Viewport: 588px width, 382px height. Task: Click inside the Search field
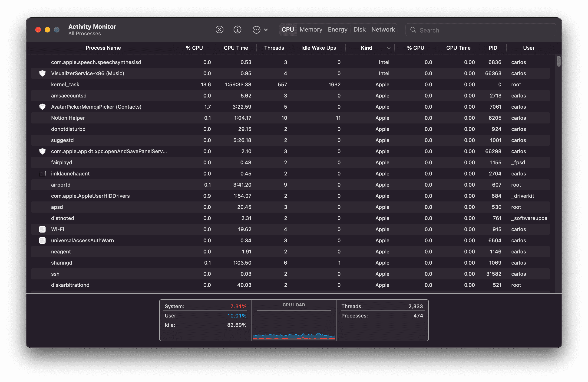point(457,30)
